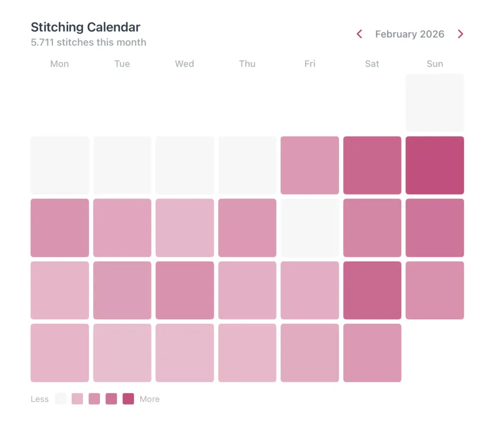Click the '5.711 stitches this month' text
Image resolution: width=504 pixels, height=428 pixels.
click(x=88, y=43)
